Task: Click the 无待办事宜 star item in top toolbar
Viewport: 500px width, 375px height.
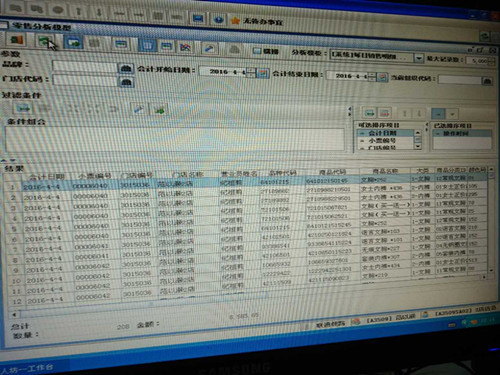Action: [257, 21]
